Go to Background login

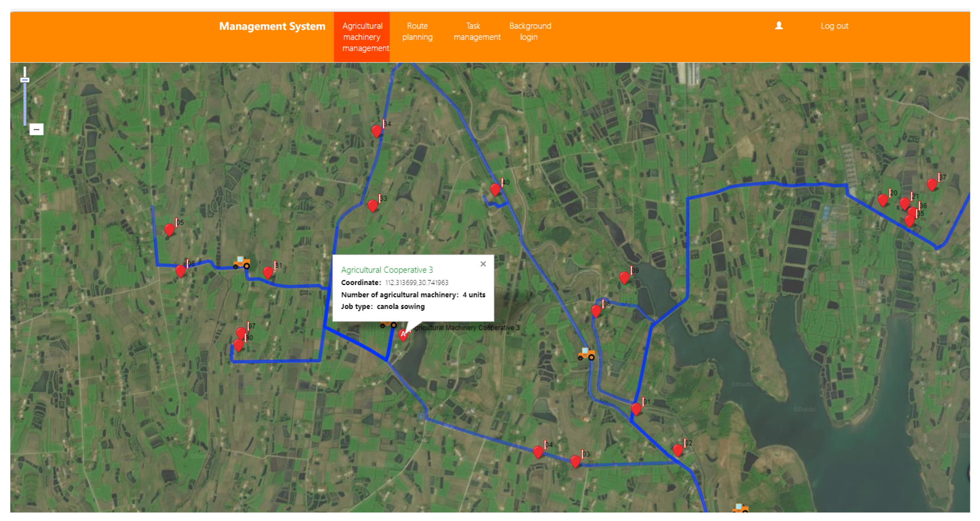[x=530, y=32]
